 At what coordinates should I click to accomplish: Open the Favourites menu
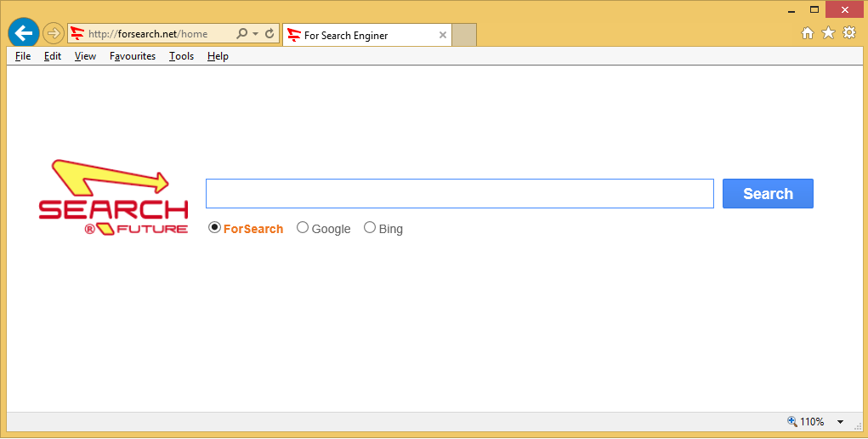click(133, 56)
